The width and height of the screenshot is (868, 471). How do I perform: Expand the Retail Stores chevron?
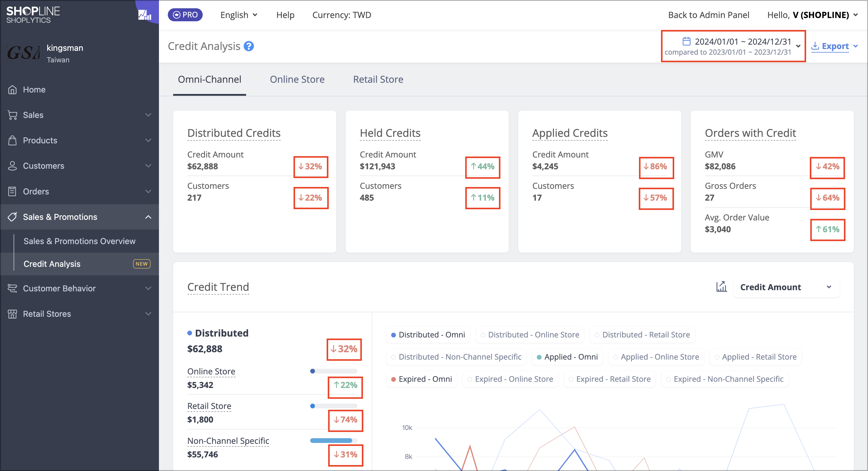point(148,314)
